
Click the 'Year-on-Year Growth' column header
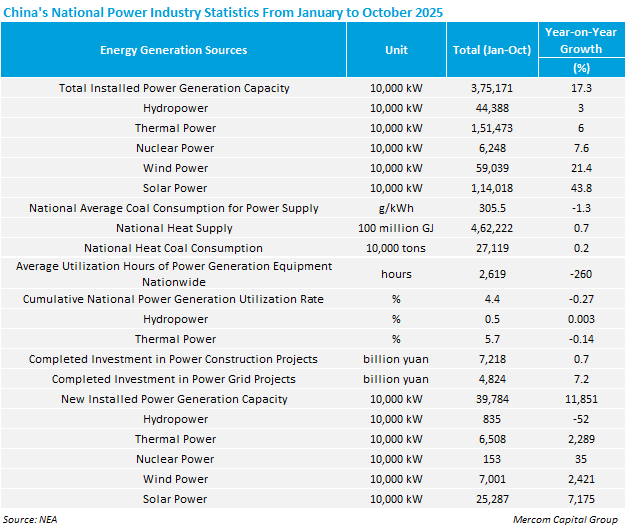click(x=580, y=49)
